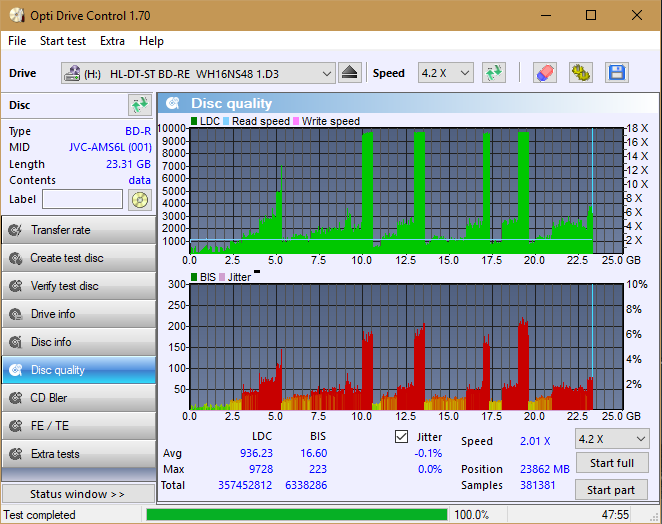
Task: Click the BIS green legend swatch
Action: 194,277
